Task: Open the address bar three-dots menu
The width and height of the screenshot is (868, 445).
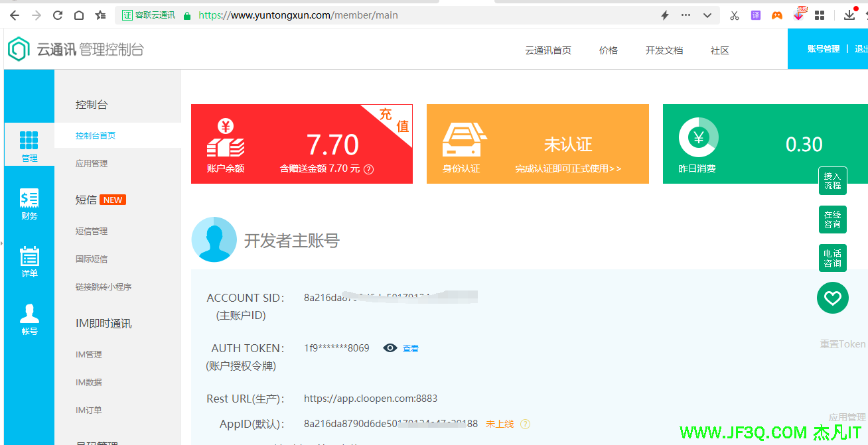Action: click(686, 15)
